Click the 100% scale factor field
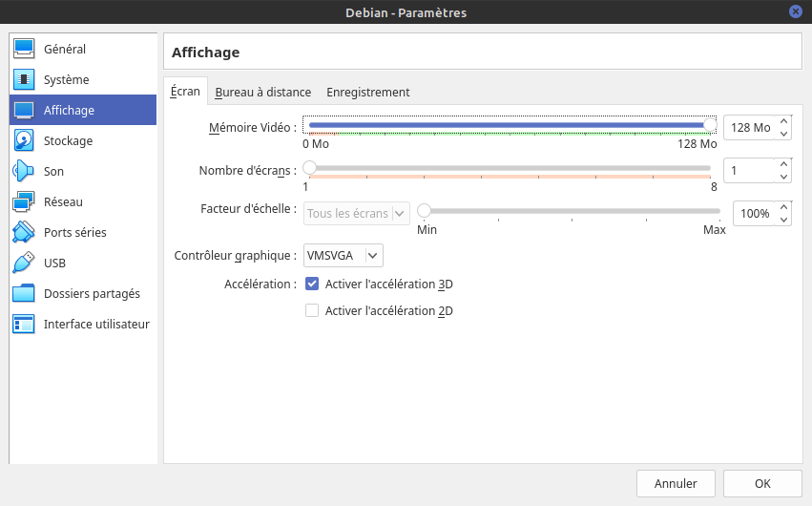Image resolution: width=812 pixels, height=506 pixels. click(x=754, y=214)
